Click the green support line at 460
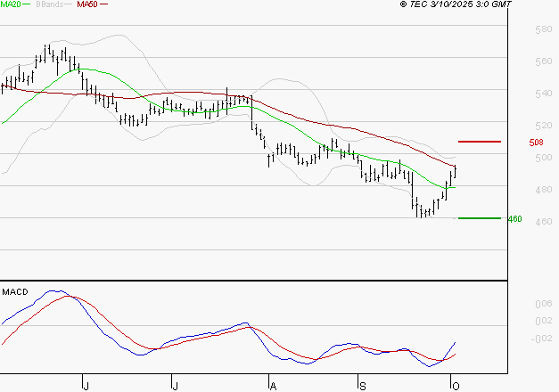 coord(480,218)
